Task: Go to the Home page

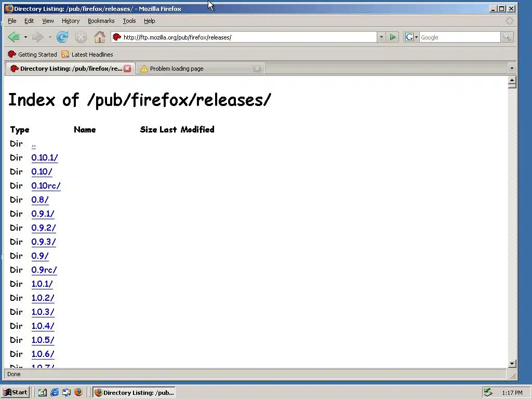Action: [x=99, y=37]
